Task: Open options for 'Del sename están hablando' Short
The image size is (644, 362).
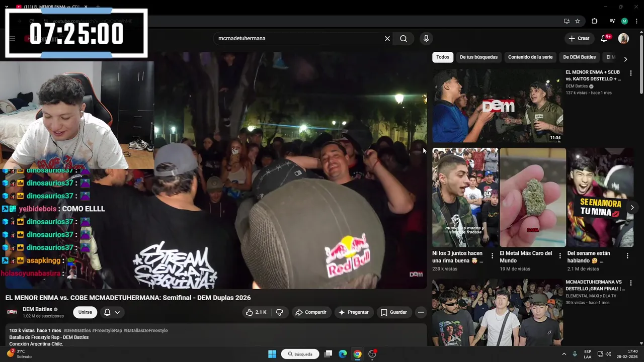Action: tap(627, 256)
